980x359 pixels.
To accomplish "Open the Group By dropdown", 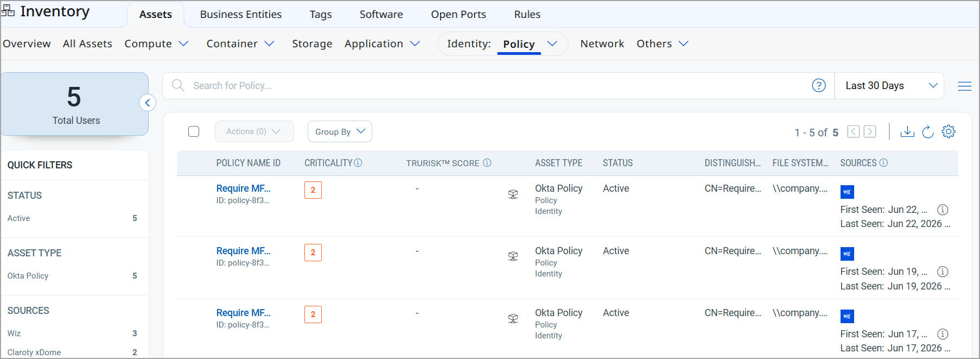I will click(340, 131).
